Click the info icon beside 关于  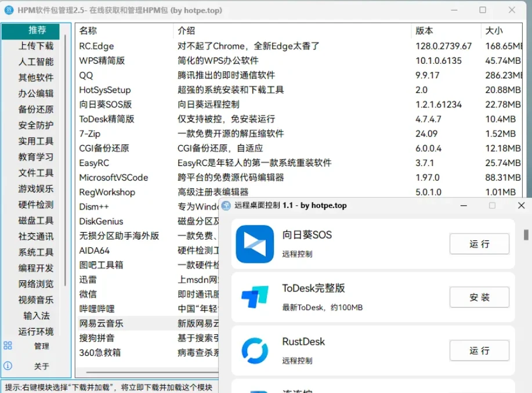8,366
